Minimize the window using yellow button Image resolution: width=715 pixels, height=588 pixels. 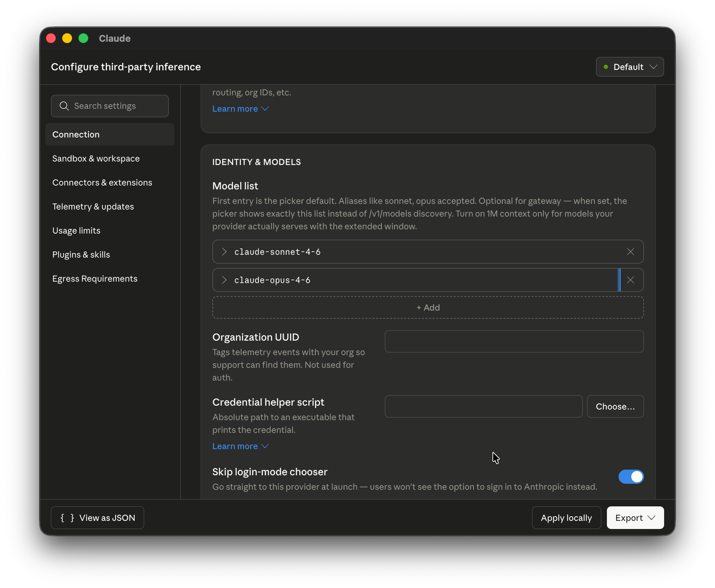(67, 38)
